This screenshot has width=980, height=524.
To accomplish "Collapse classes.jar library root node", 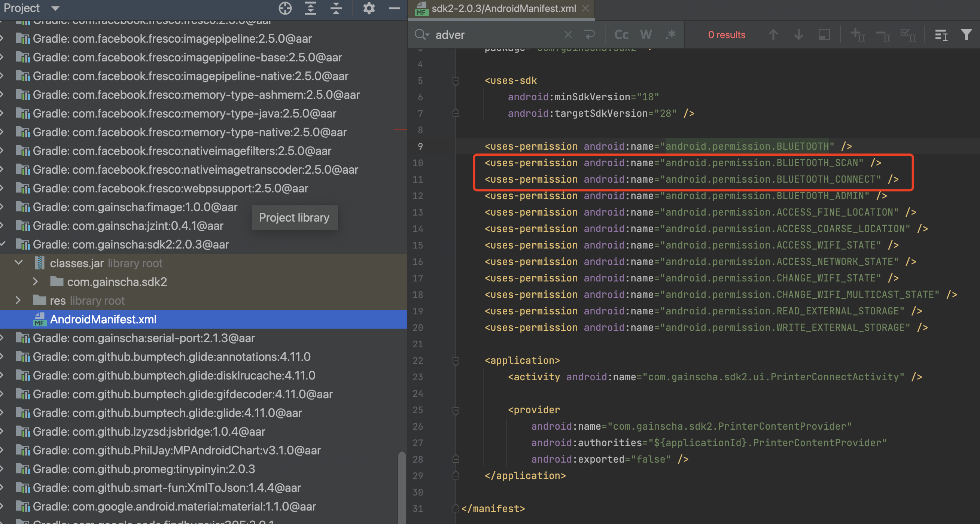I will coord(19,263).
